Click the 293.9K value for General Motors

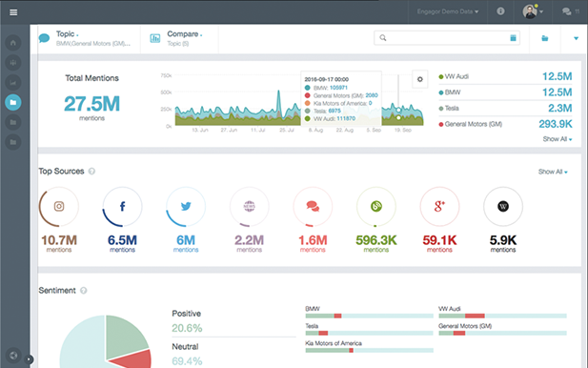(556, 124)
